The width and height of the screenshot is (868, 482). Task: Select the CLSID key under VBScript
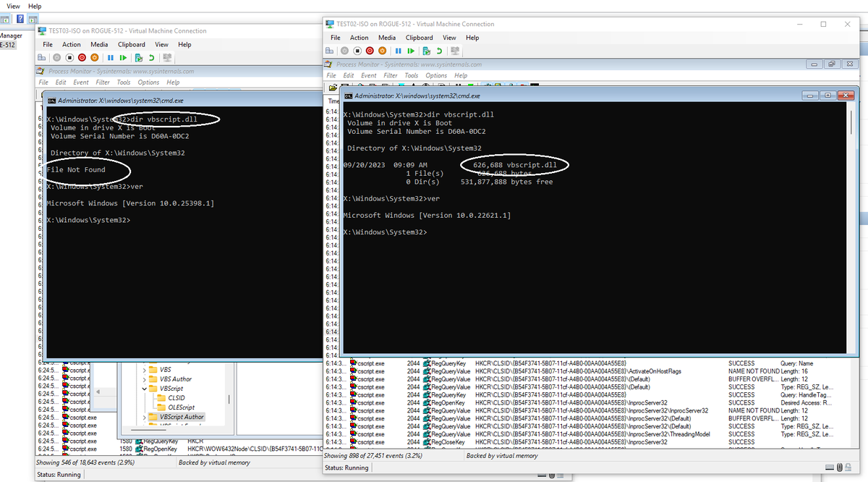176,398
